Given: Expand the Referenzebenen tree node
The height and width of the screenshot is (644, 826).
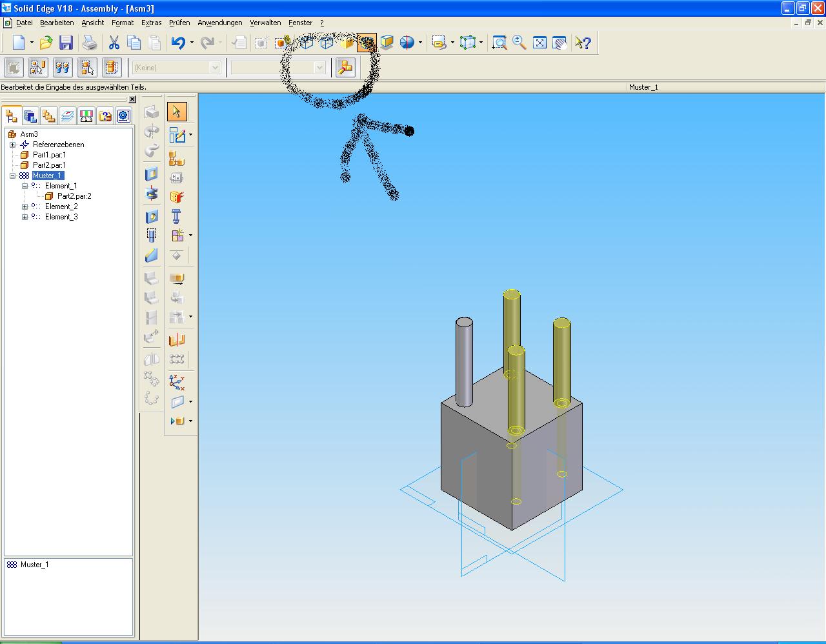Looking at the screenshot, I should (x=12, y=145).
